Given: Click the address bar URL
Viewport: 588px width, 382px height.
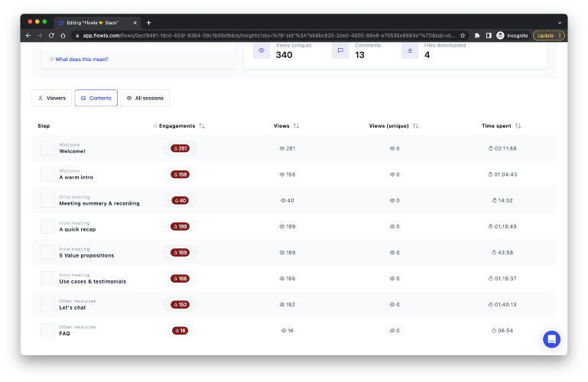Looking at the screenshot, I should [268, 36].
